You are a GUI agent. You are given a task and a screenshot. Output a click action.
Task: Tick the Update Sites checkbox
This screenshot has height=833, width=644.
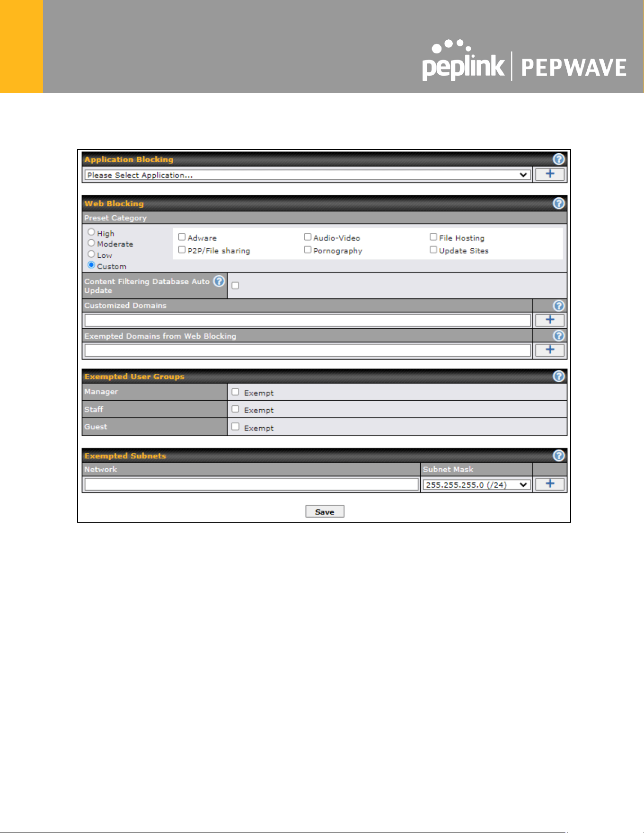tap(433, 250)
